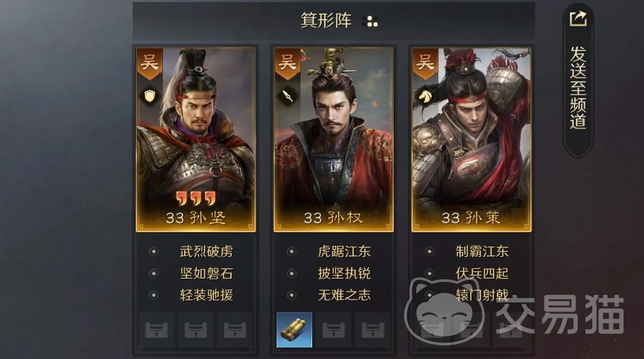Select the 武烈破虏 skill
The width and height of the screenshot is (644, 359).
click(x=206, y=251)
